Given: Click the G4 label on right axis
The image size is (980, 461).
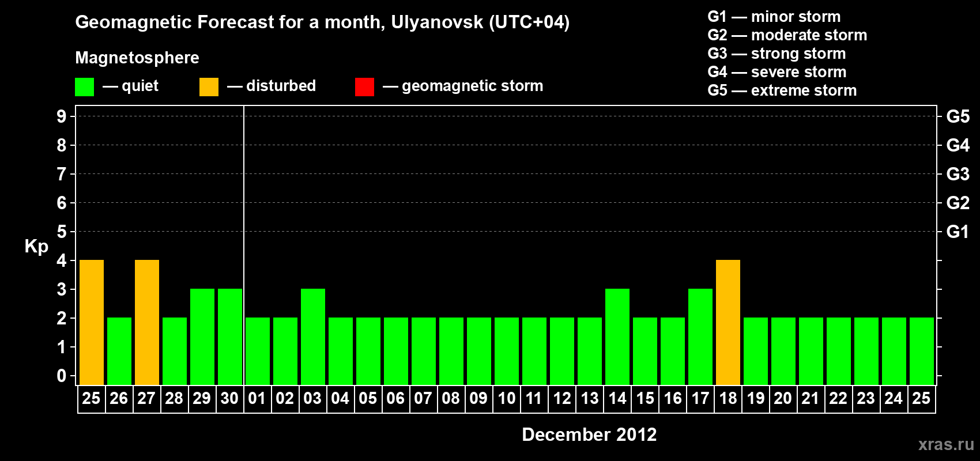Looking at the screenshot, I should [958, 145].
